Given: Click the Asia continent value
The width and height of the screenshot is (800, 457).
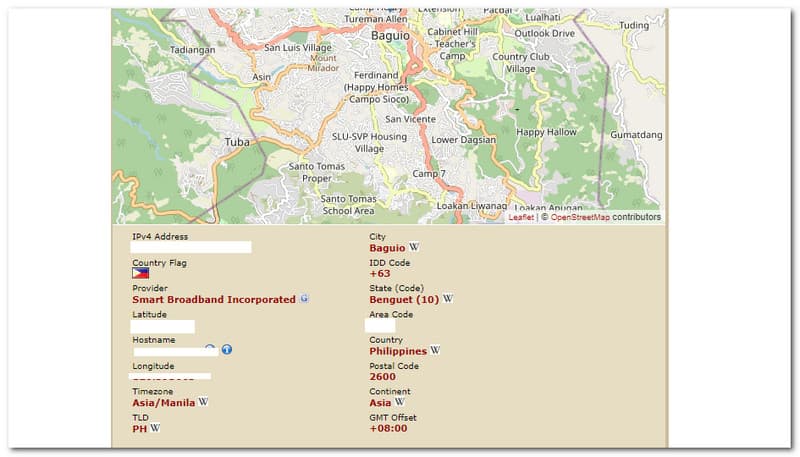Looking at the screenshot, I should (380, 403).
